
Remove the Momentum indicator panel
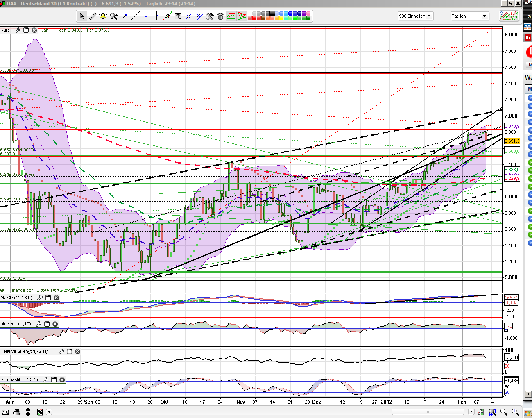tap(55, 324)
